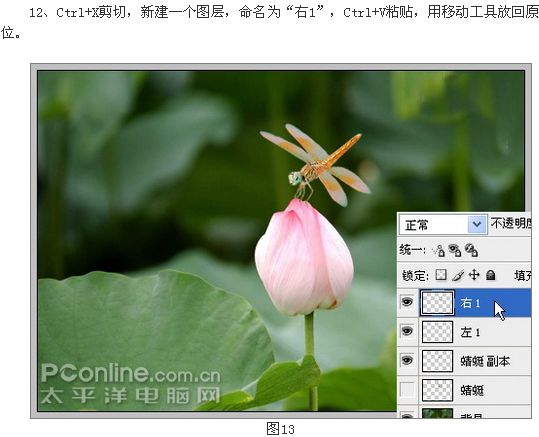Open the blend mode dropdown showing 正常
539x437 pixels.
pyautogui.click(x=443, y=225)
